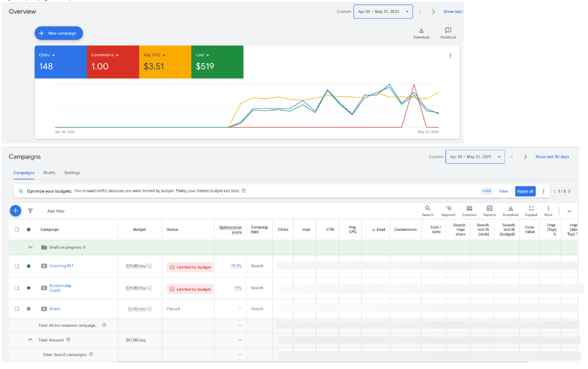Click Apply all on the budget recommendation
Image resolution: width=588 pixels, height=369 pixels.
click(525, 191)
